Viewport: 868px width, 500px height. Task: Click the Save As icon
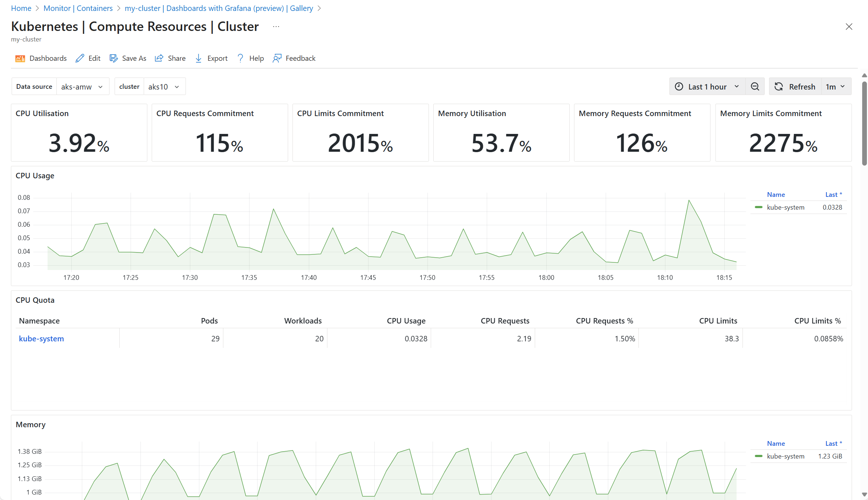(114, 58)
